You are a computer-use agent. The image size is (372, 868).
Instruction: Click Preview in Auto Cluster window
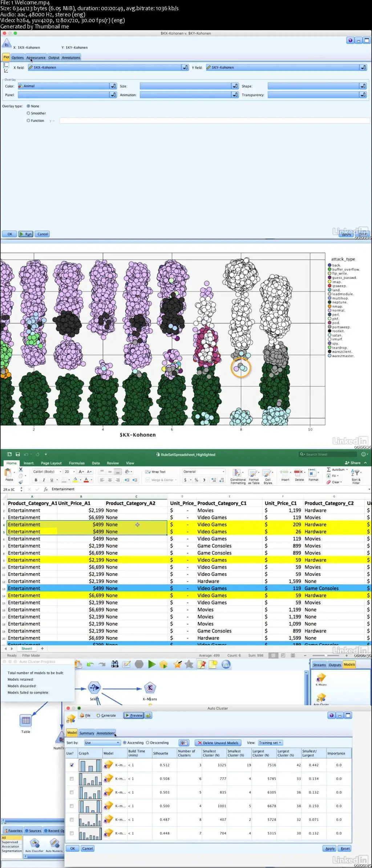pyautogui.click(x=134, y=715)
